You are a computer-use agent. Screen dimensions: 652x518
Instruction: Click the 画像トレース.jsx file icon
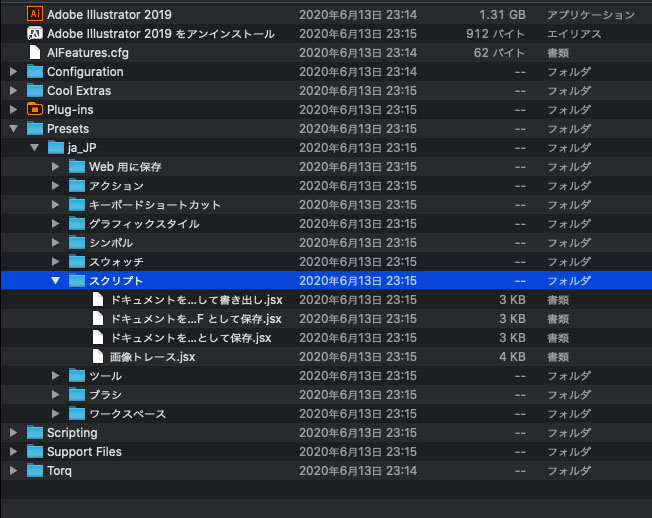98,356
